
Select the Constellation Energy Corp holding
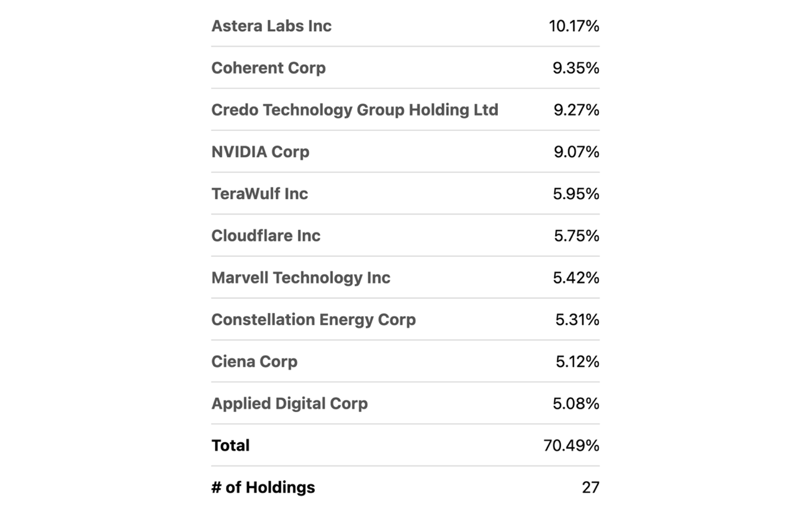313,320
